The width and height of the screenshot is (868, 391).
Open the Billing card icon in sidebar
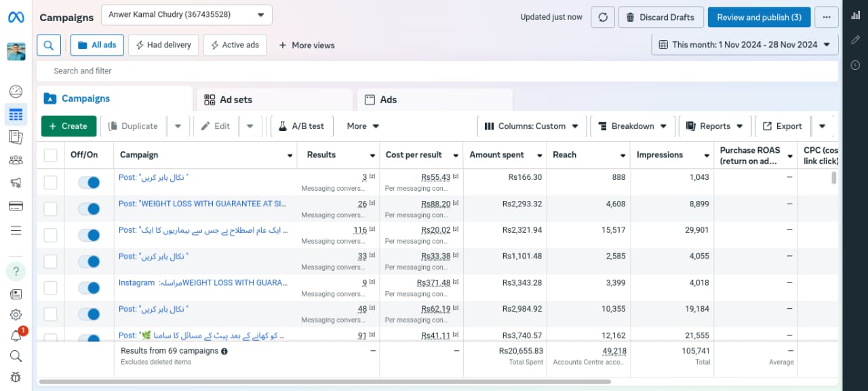pyautogui.click(x=16, y=206)
